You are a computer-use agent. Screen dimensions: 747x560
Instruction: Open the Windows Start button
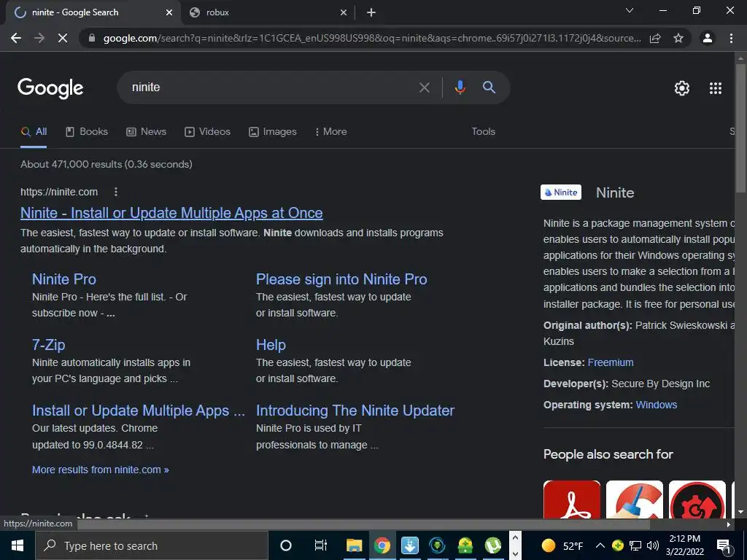pyautogui.click(x=18, y=545)
